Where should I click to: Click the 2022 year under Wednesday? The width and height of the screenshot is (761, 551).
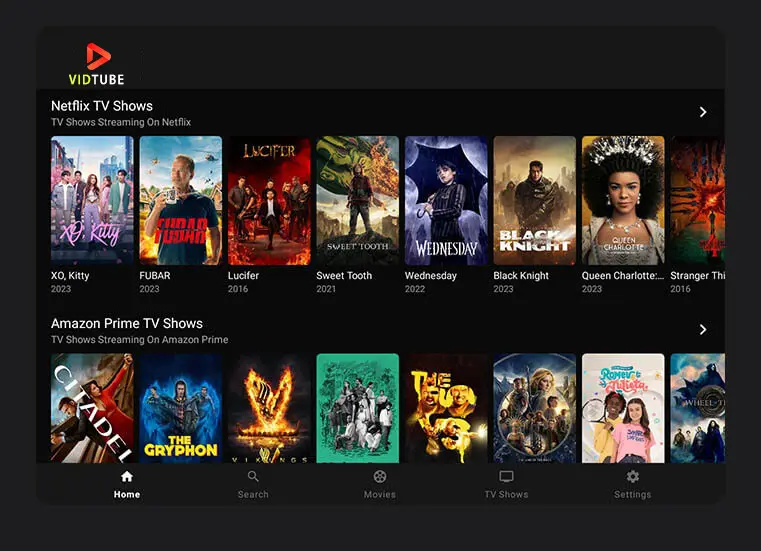(415, 289)
